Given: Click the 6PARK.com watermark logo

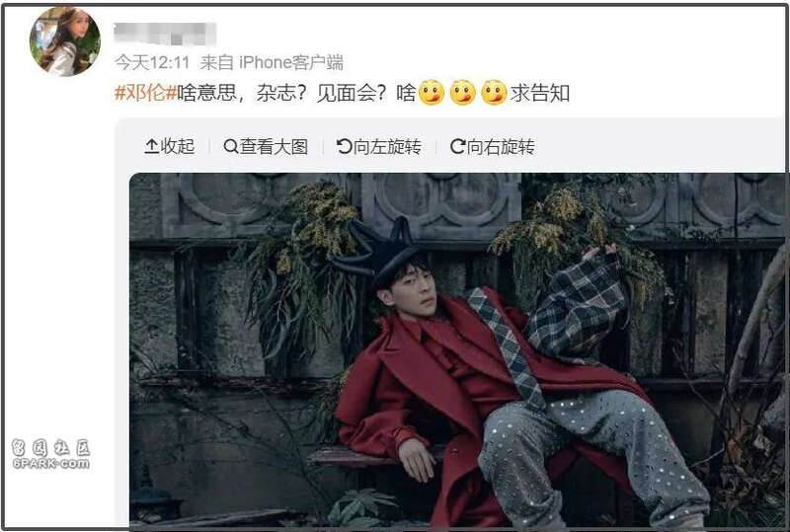Looking at the screenshot, I should 50,453.
